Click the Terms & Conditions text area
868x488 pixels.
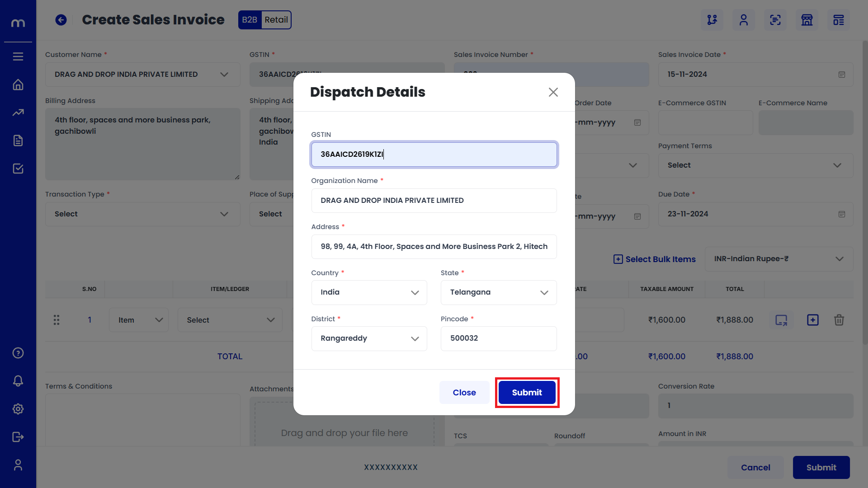click(x=143, y=420)
